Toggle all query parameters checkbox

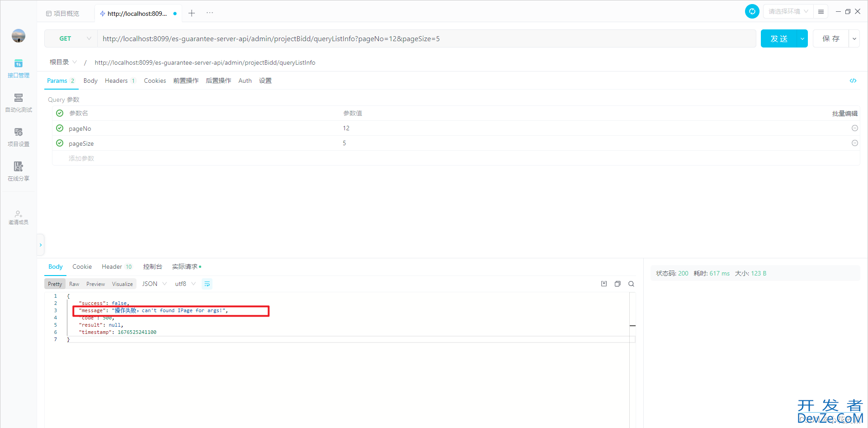click(60, 113)
